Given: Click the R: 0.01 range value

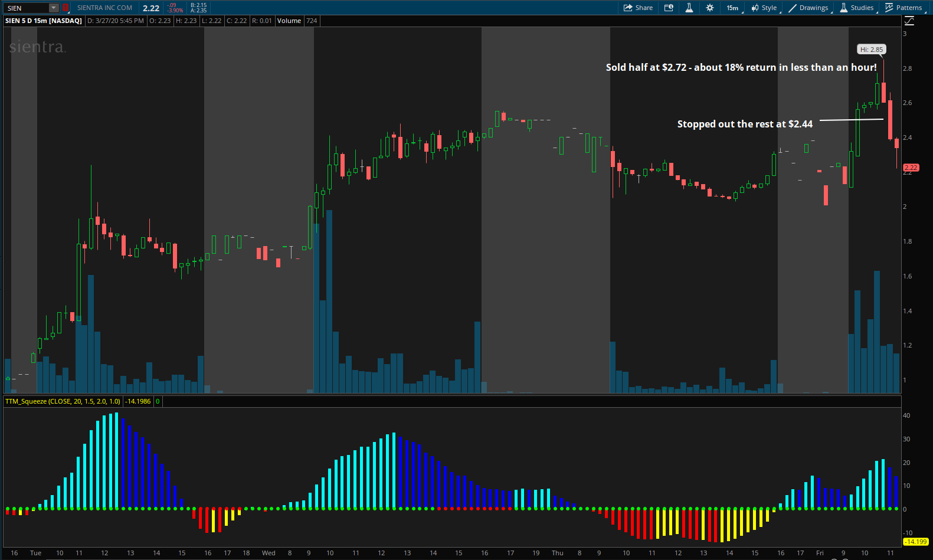Looking at the screenshot, I should [262, 21].
